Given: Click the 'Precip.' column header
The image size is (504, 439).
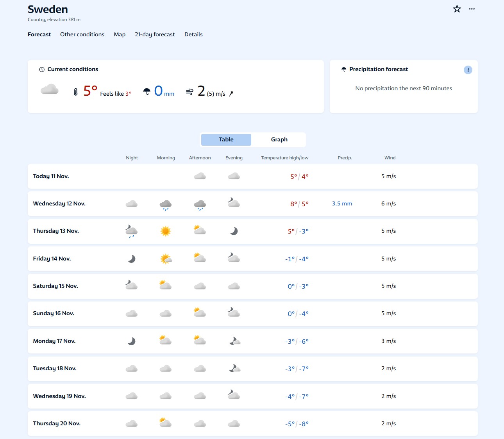Looking at the screenshot, I should tap(345, 158).
